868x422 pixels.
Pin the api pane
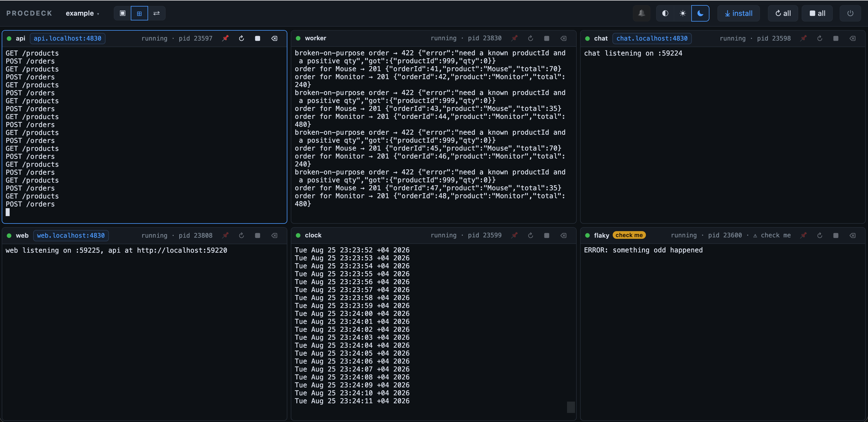(x=226, y=38)
